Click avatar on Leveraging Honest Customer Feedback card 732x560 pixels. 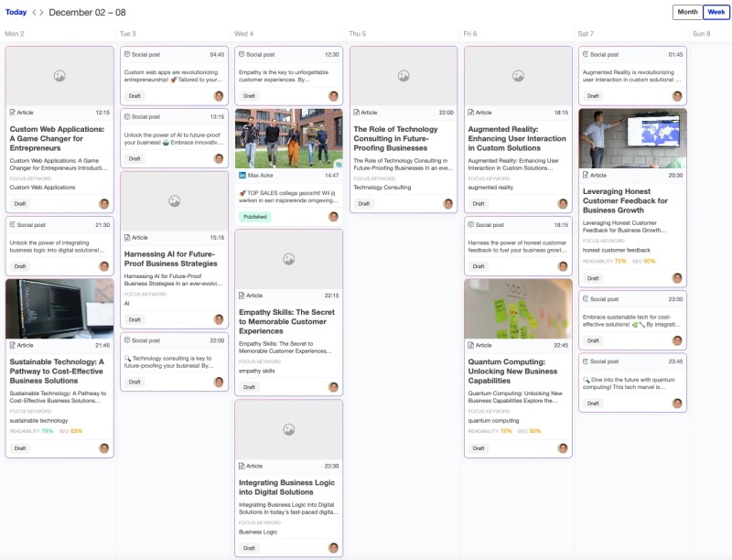677,278
